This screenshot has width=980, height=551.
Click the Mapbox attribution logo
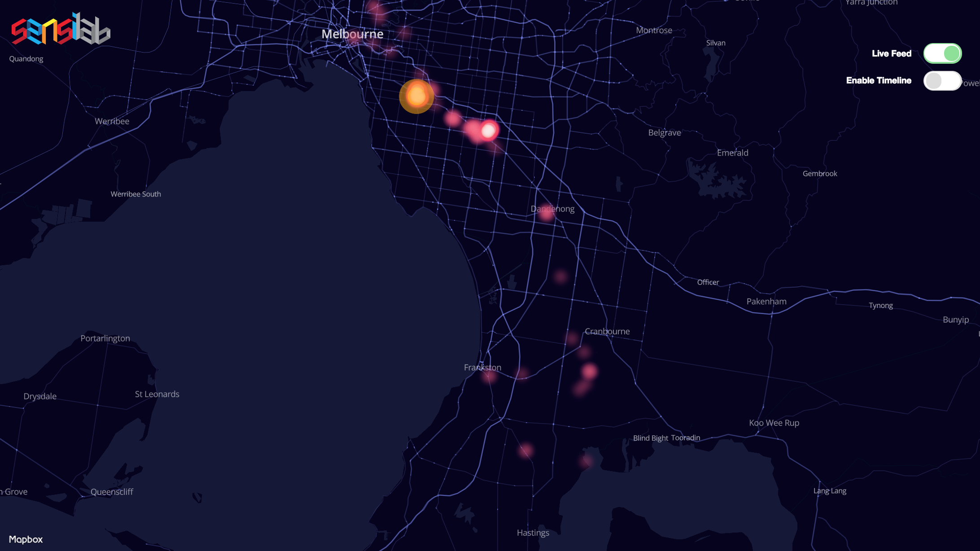point(26,539)
